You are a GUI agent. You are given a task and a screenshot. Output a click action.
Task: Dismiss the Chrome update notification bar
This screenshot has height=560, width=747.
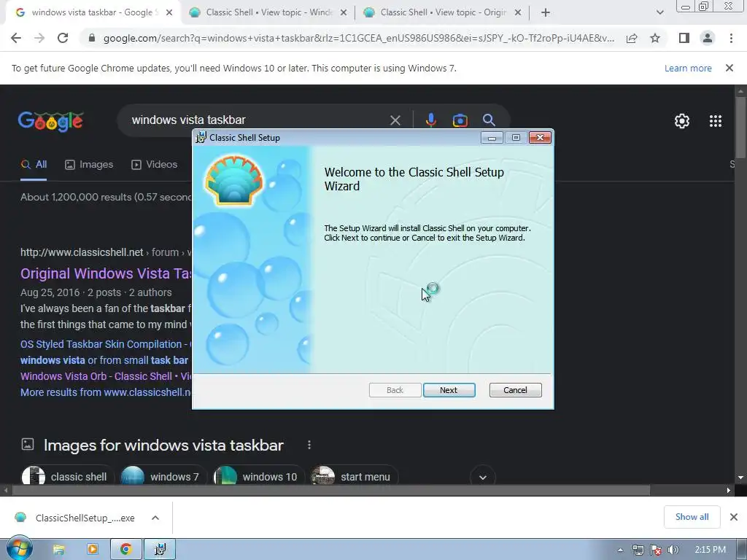click(x=729, y=68)
